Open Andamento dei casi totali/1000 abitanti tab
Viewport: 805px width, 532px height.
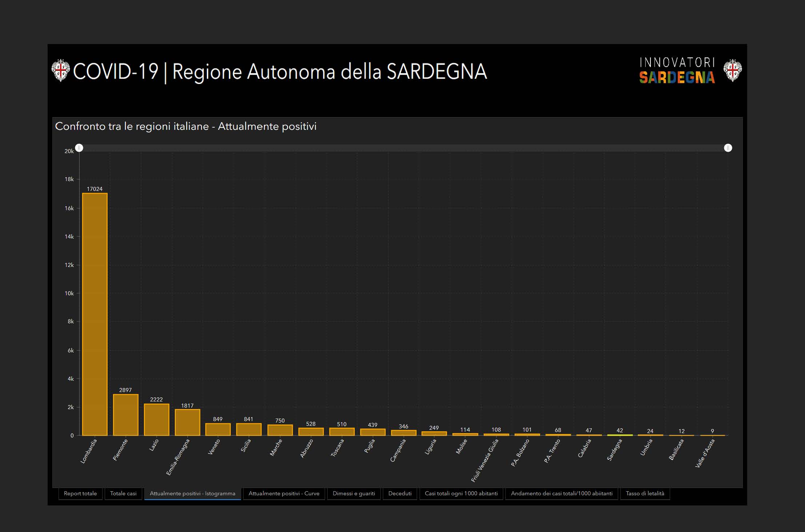pyautogui.click(x=561, y=493)
